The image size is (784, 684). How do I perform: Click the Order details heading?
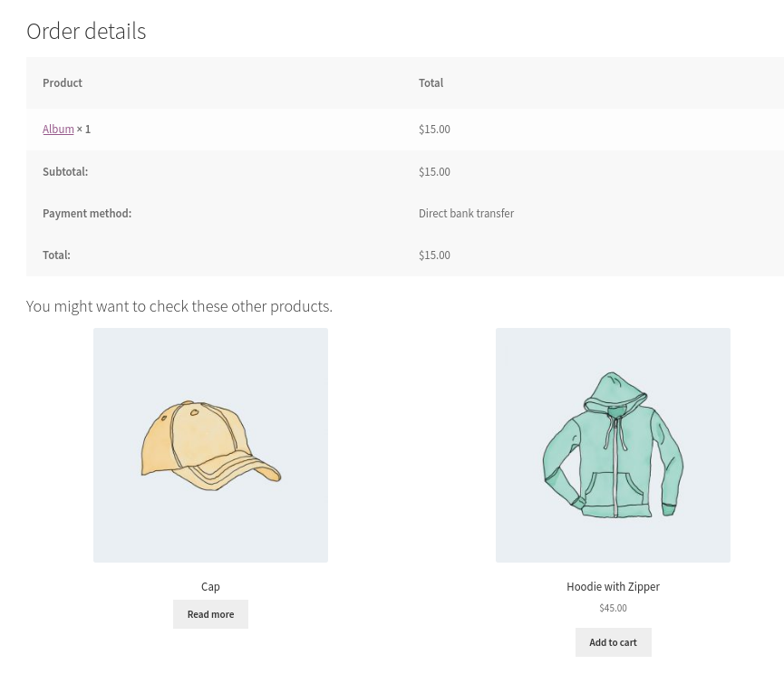tap(86, 32)
